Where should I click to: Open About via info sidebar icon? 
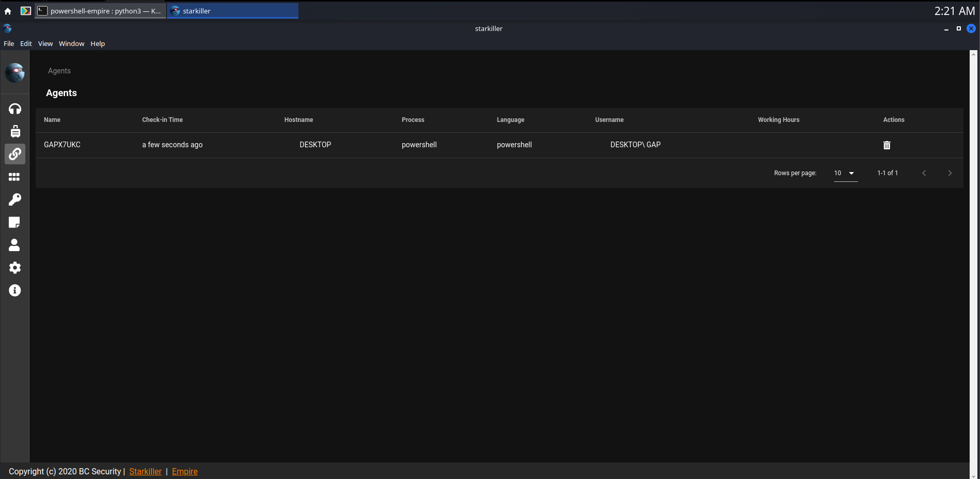15,290
